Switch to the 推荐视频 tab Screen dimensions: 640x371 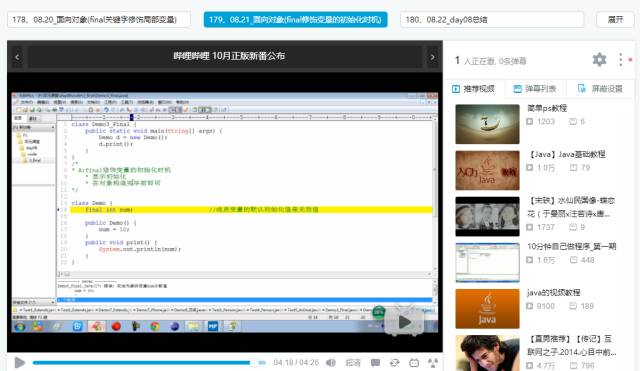[473, 89]
